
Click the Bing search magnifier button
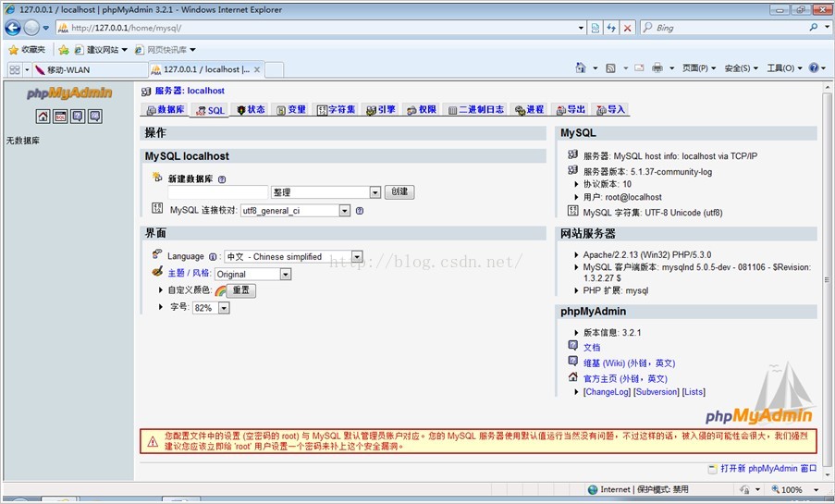tap(813, 27)
